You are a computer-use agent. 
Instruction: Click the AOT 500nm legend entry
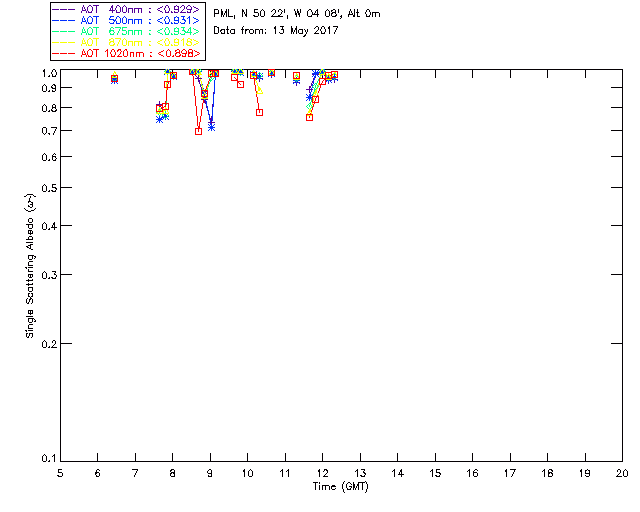pos(126,20)
